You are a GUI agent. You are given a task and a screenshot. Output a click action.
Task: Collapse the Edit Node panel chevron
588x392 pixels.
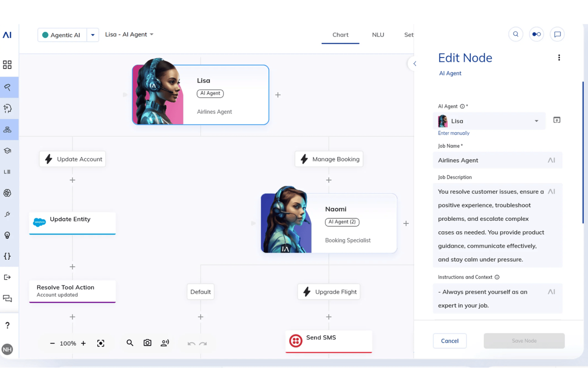(414, 64)
